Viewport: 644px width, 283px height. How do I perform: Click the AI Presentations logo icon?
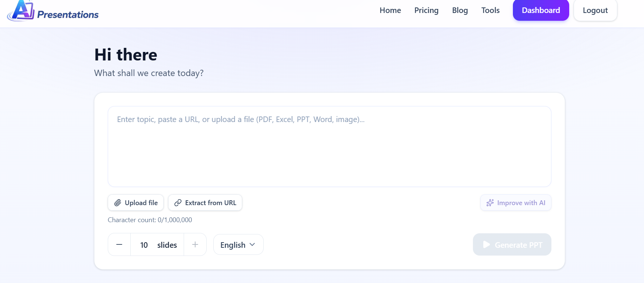click(21, 11)
